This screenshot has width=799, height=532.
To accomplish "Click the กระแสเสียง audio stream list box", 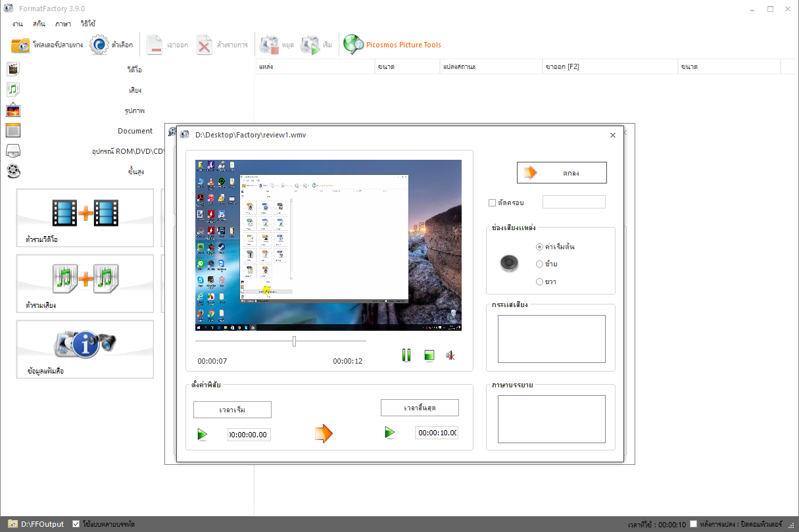I will point(551,339).
